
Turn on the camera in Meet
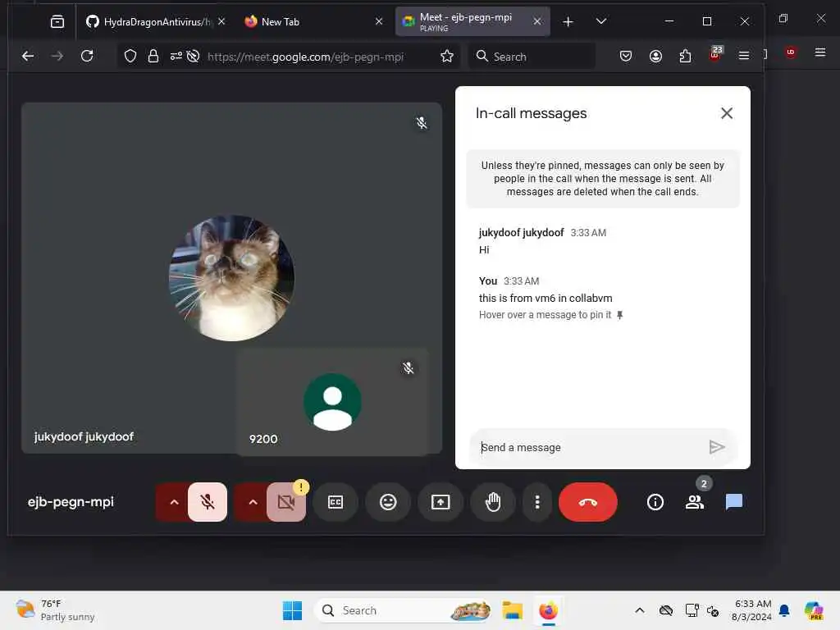point(286,502)
